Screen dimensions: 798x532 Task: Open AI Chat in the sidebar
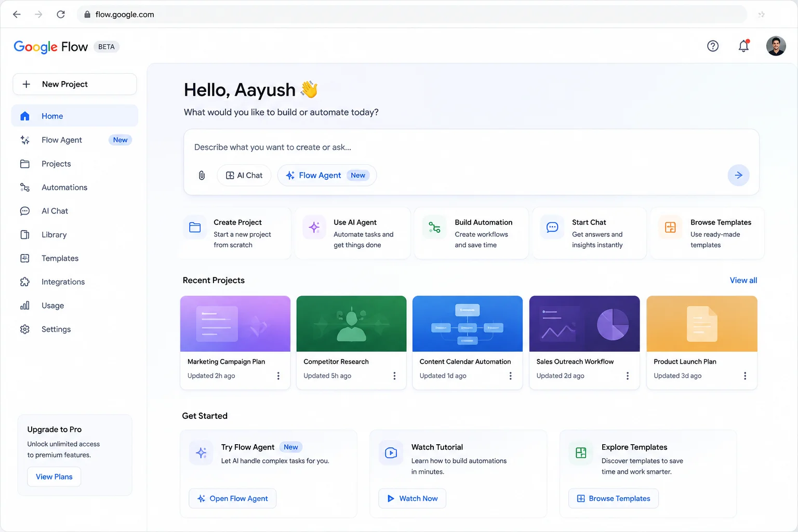(x=75, y=211)
